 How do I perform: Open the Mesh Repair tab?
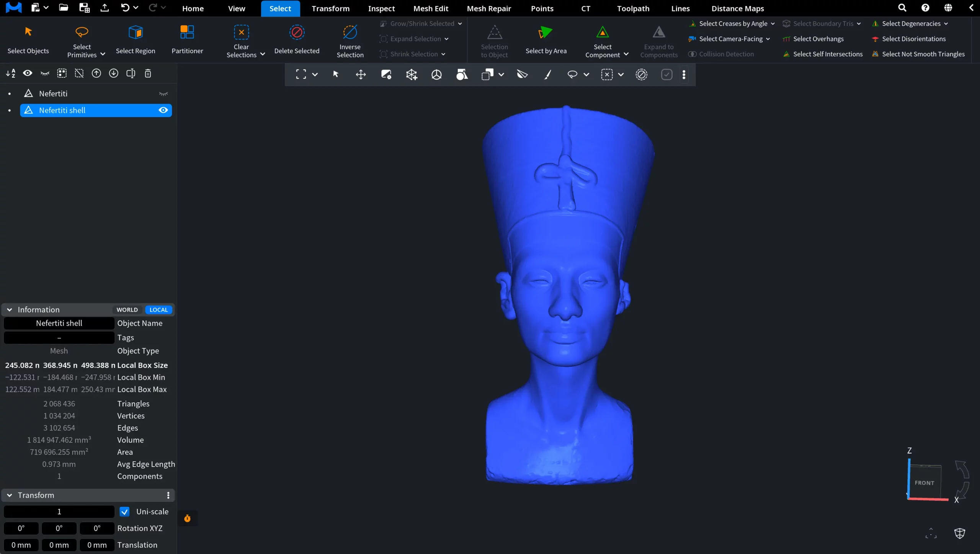[489, 8]
